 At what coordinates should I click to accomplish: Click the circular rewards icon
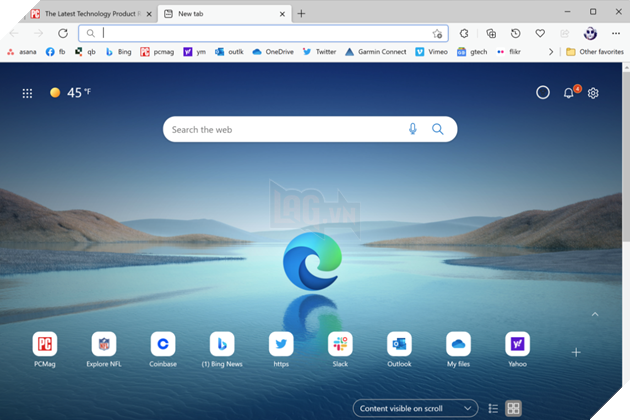coord(543,93)
